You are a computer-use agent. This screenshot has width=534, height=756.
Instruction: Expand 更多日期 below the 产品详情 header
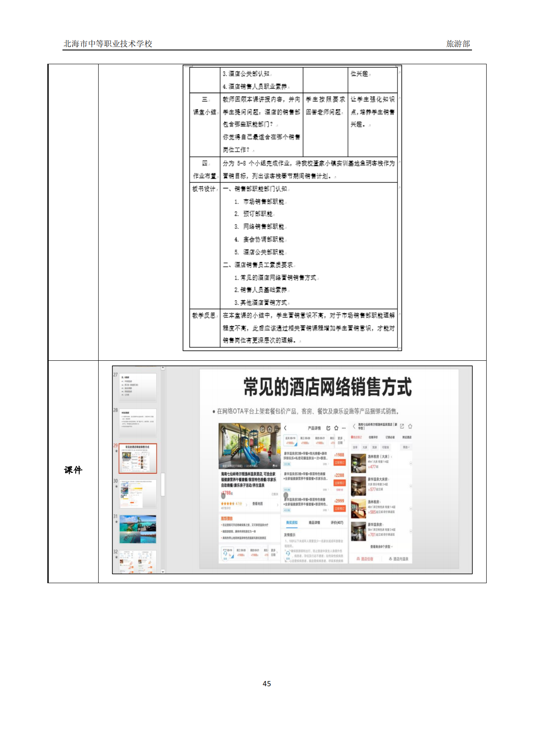click(340, 440)
